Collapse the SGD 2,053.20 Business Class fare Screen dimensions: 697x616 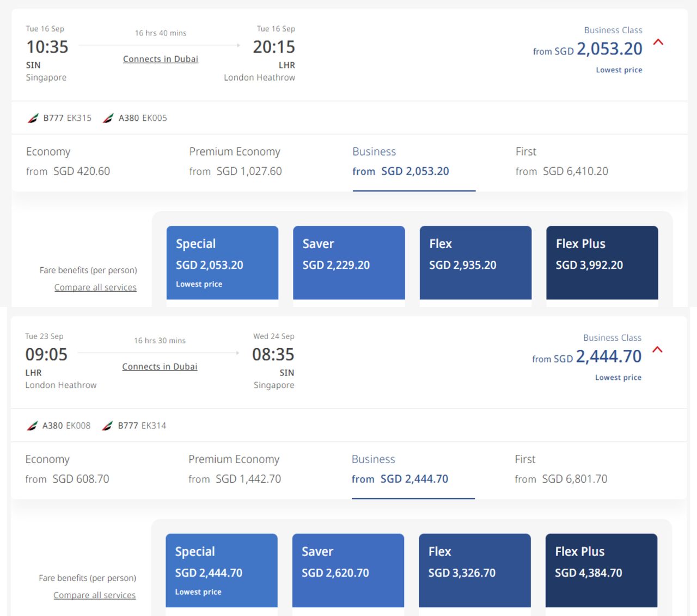click(658, 42)
